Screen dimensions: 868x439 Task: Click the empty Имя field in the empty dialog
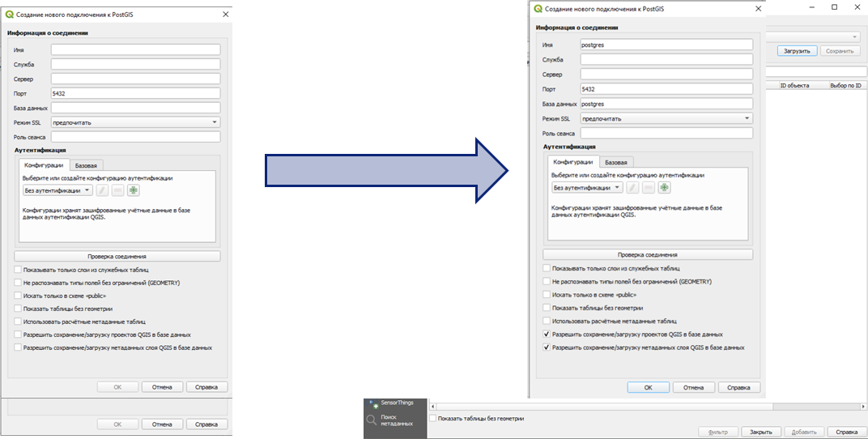coord(136,50)
